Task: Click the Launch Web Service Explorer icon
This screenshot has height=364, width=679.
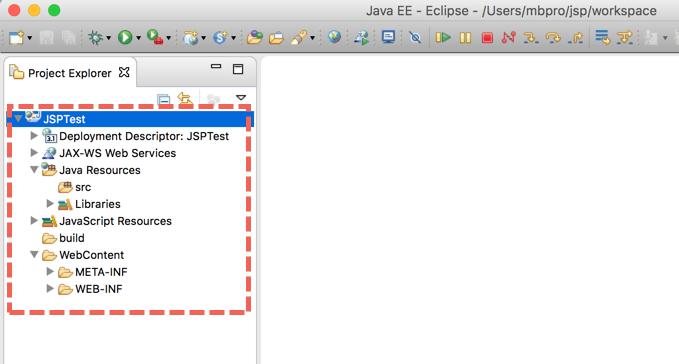Action: (x=362, y=38)
